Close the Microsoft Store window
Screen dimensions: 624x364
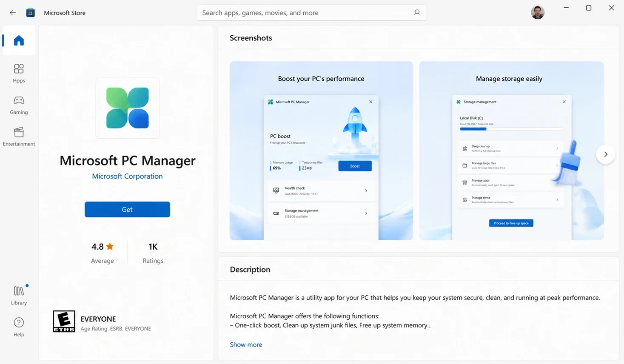click(x=611, y=8)
